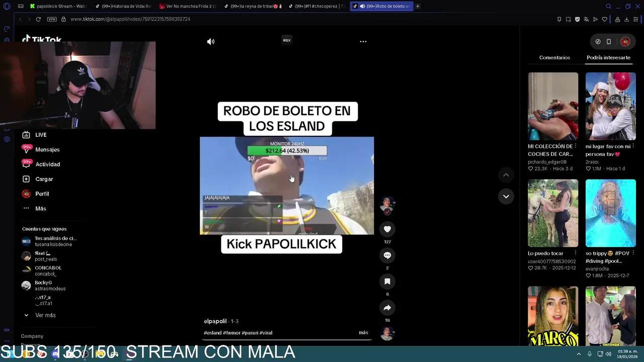Click the phone app icon in the top pill
644x362 pixels.
tap(609, 42)
